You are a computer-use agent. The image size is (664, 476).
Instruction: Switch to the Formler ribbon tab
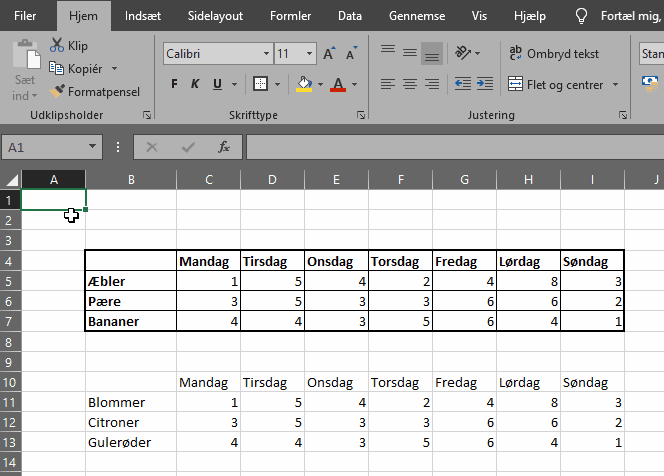coord(291,17)
